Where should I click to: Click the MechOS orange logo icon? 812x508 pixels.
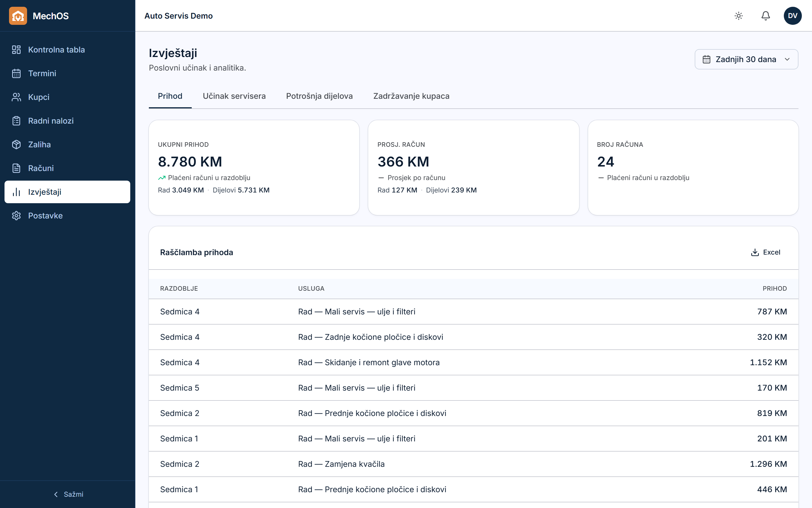pyautogui.click(x=18, y=16)
